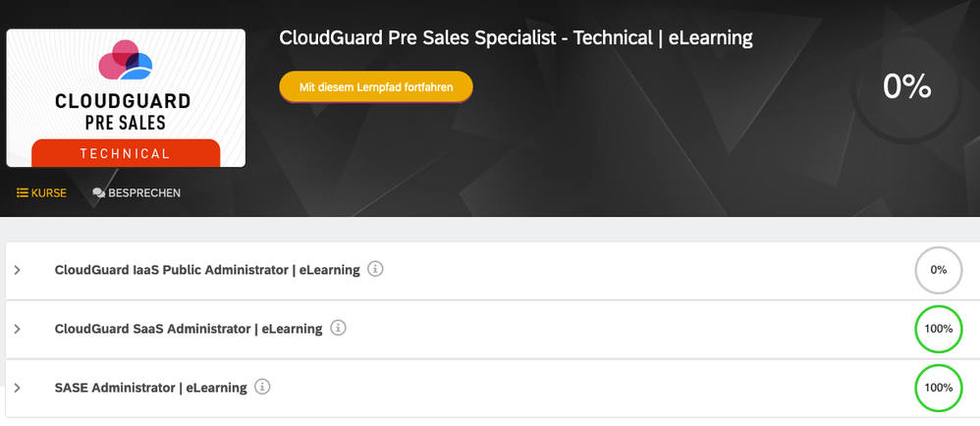
Task: Click the 0% progress ring for IaaS course
Action: click(938, 270)
